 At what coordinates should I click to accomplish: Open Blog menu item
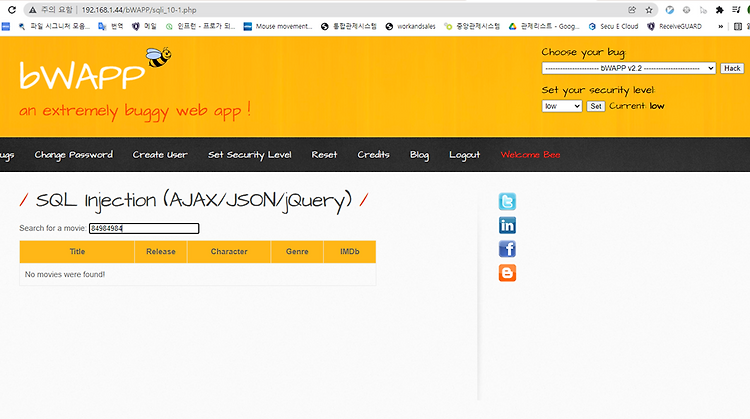click(419, 155)
